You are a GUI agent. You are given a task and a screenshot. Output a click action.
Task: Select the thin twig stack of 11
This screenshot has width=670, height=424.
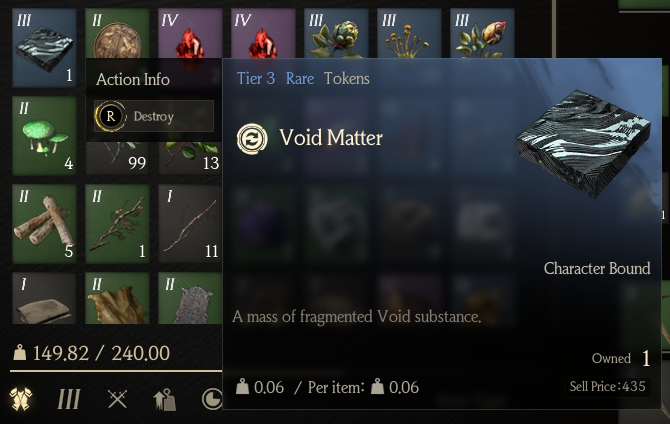coord(190,224)
